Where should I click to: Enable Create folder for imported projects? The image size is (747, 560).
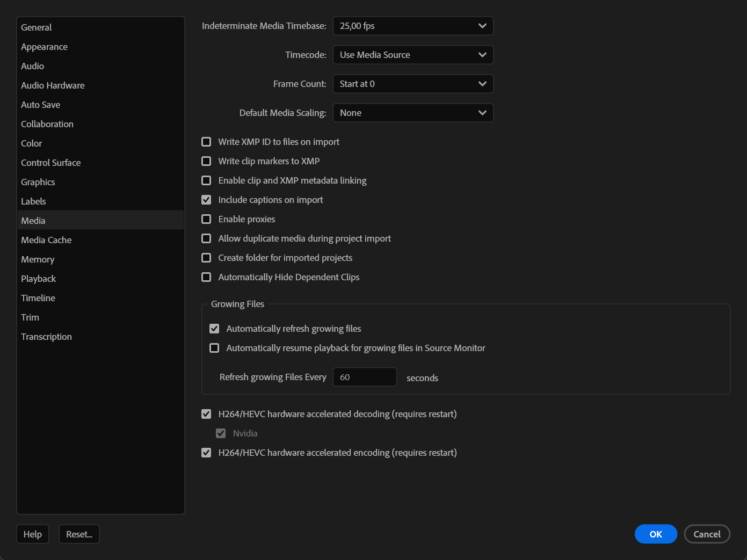[206, 257]
